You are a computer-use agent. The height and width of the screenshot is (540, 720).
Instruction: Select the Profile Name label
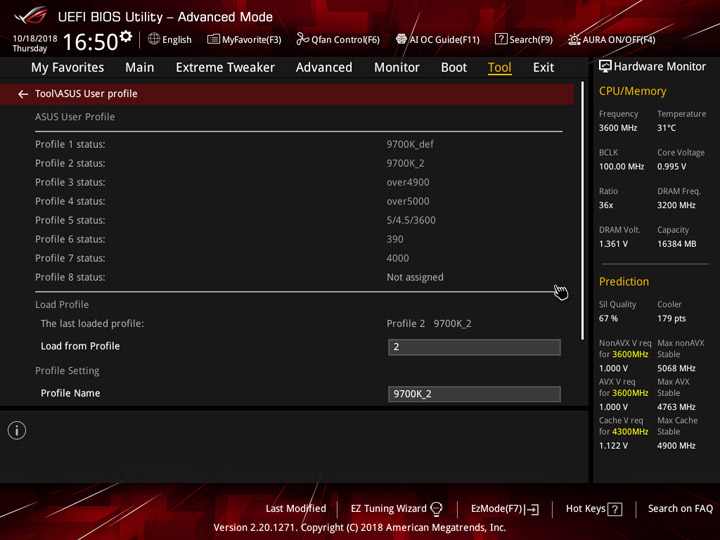[x=70, y=394]
